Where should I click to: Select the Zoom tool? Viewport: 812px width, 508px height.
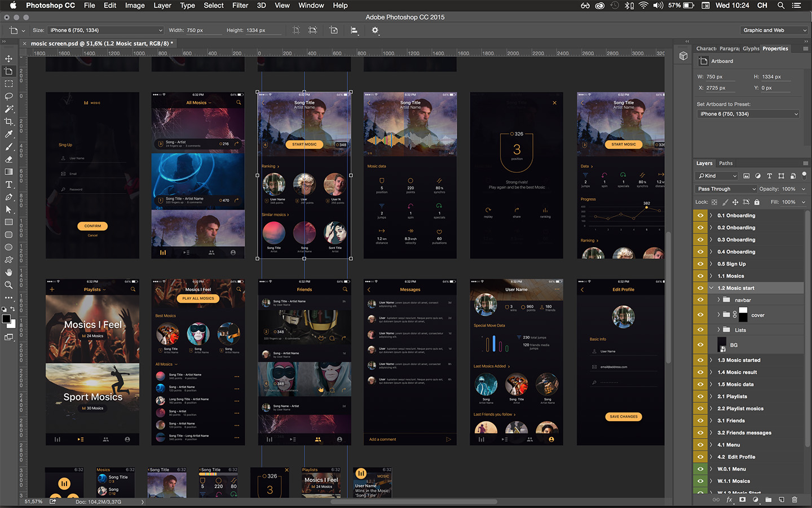point(8,285)
